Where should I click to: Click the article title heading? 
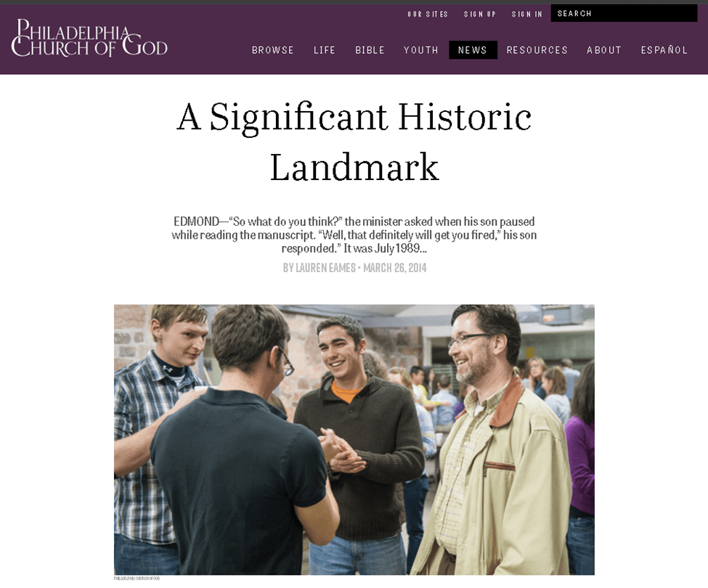point(354,142)
